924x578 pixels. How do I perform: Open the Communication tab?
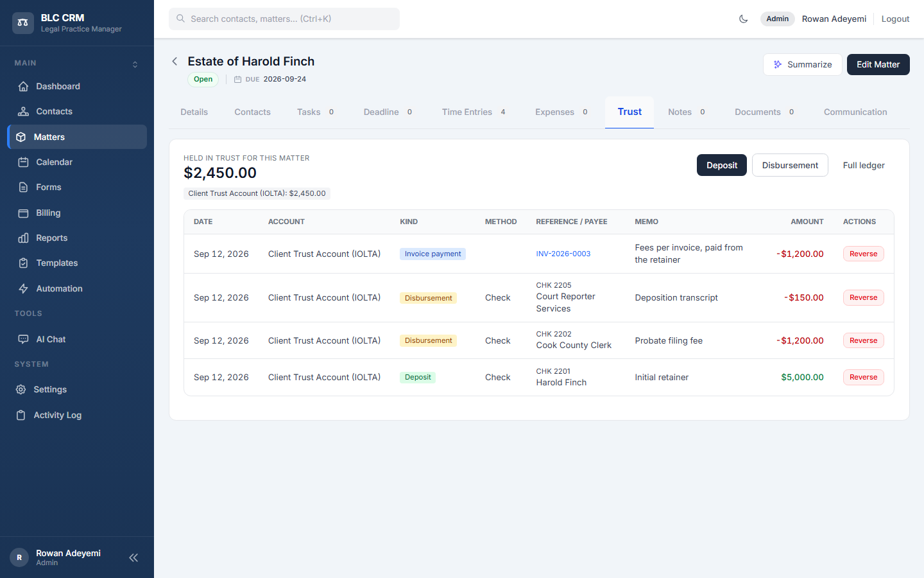click(x=855, y=112)
